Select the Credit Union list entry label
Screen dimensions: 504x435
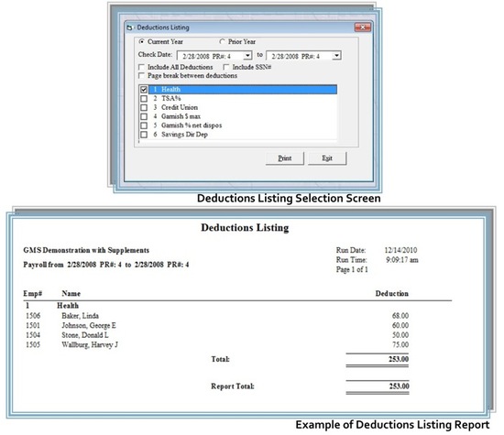180,108
